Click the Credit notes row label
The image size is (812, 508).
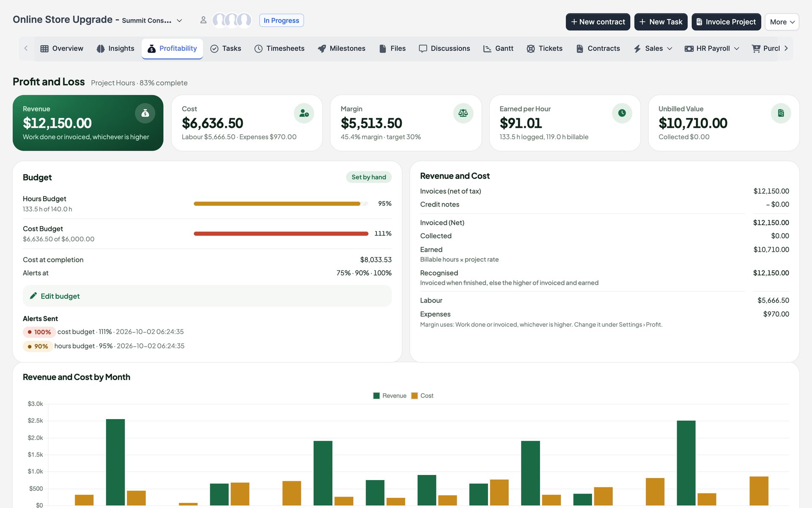coord(439,204)
